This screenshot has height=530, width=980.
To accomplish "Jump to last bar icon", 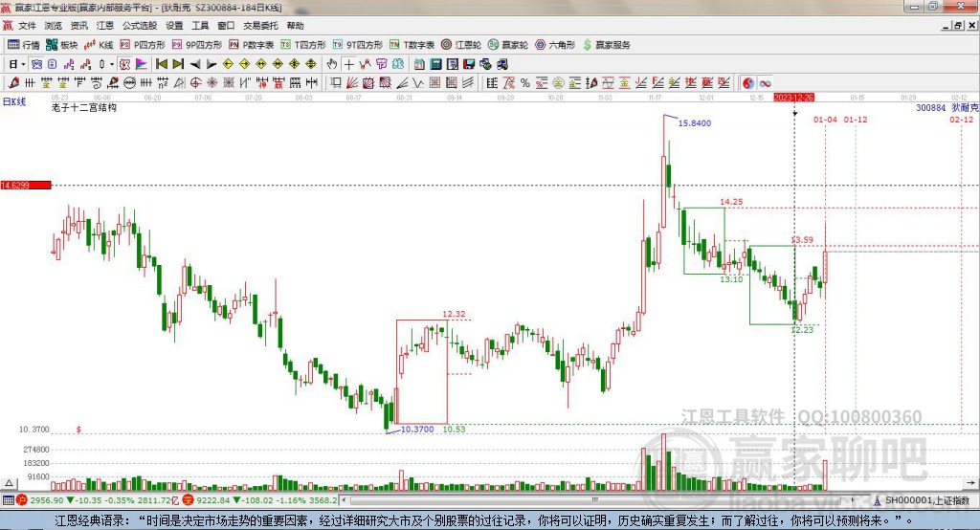I will [177, 64].
